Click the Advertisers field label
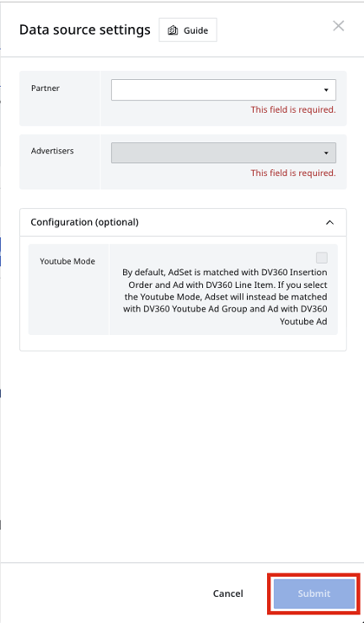 [x=52, y=151]
